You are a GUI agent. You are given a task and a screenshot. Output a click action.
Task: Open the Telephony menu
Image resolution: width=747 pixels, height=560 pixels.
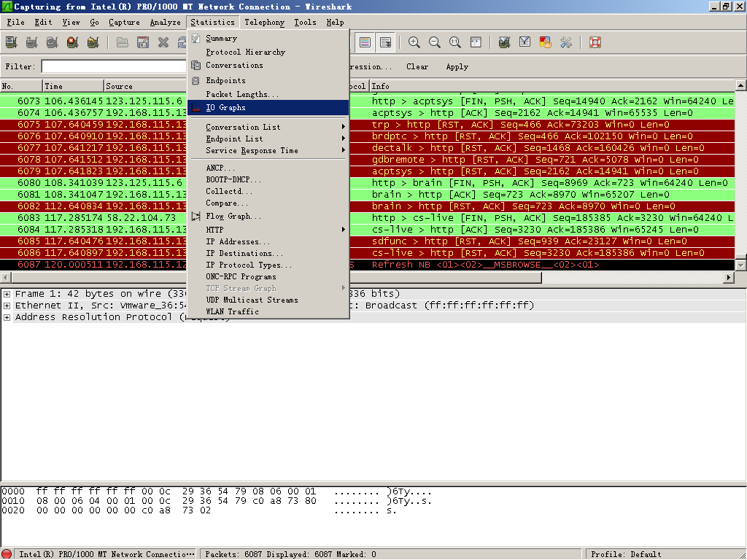(x=264, y=23)
